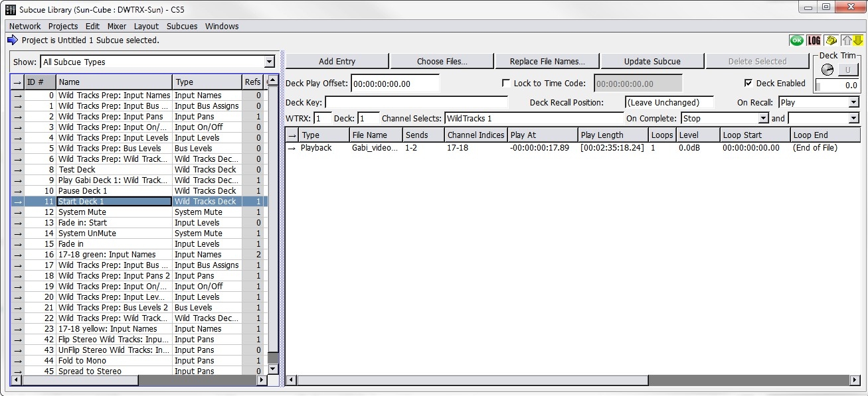Click the blue arrow status icon
This screenshot has height=396, width=868.
pos(13,40)
